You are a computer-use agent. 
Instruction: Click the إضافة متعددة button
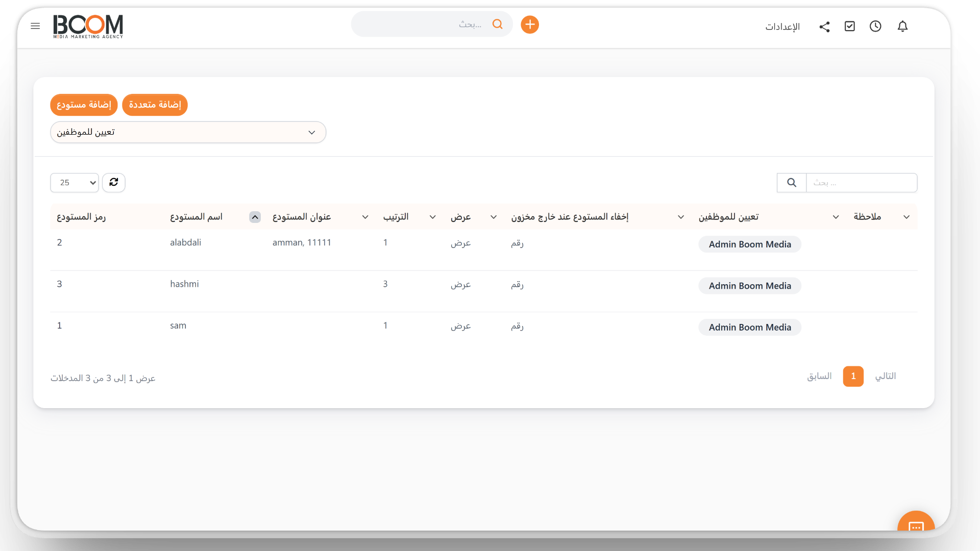155,105
